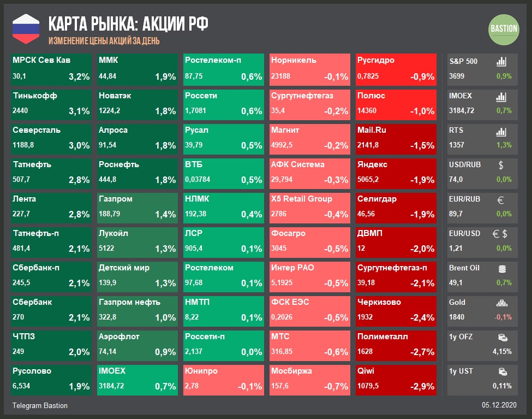Viewport: 532px width, 419px height.
Task: Click the Карта рынка: Акции РФ title
Action: point(128,25)
